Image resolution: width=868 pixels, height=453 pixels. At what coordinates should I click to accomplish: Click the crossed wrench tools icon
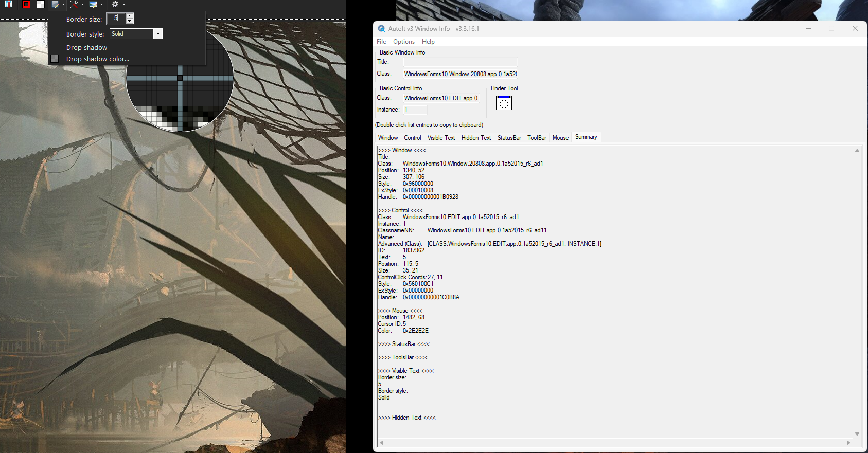coord(74,4)
